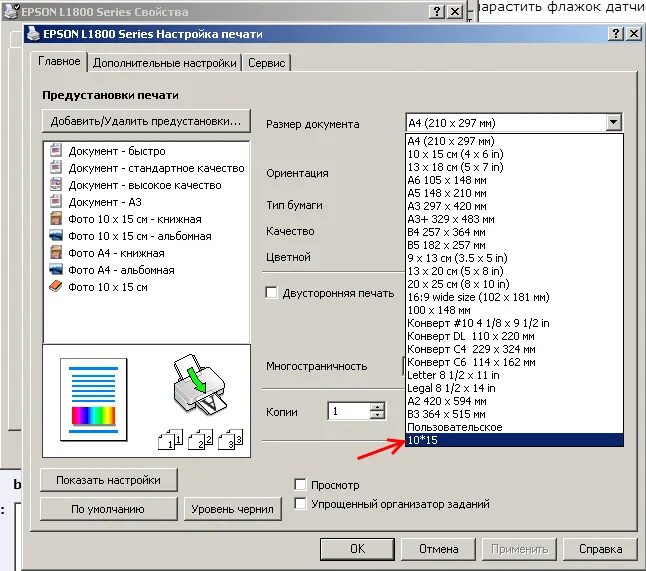Select Конверт C6 114 x 162 мм
Viewport: 646px width, 571px height.
click(x=514, y=362)
